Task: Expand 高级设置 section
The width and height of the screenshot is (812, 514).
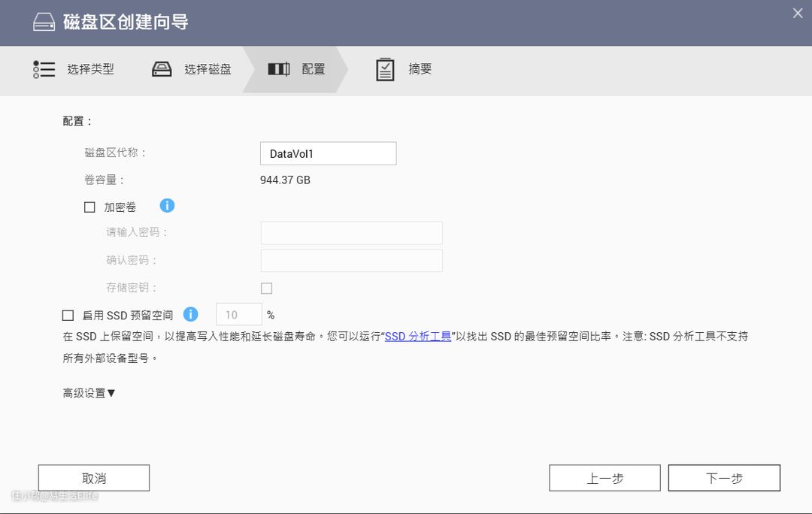Action: (89, 393)
